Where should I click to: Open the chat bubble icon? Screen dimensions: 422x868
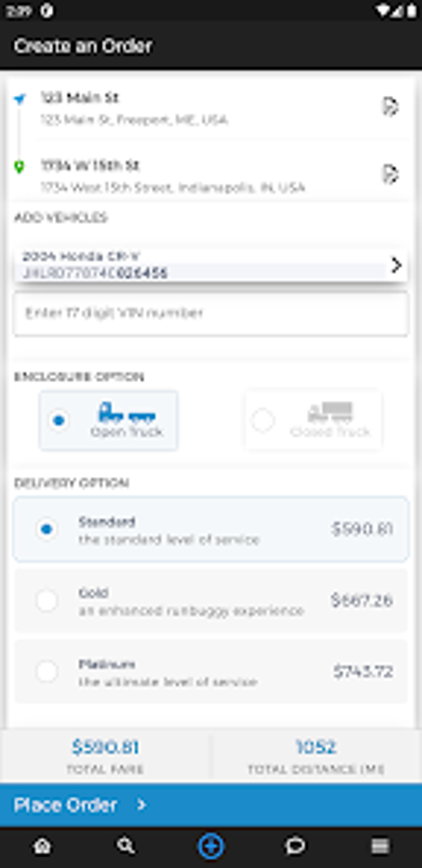point(295,846)
